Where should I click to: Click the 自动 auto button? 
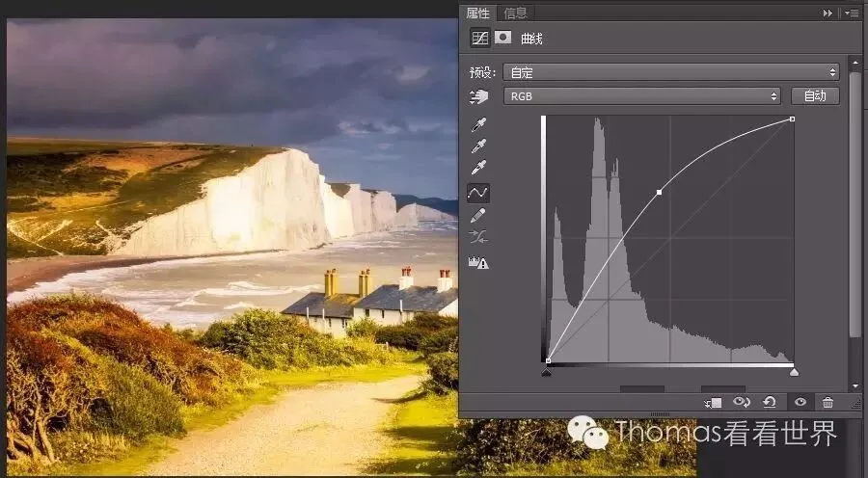(x=815, y=96)
